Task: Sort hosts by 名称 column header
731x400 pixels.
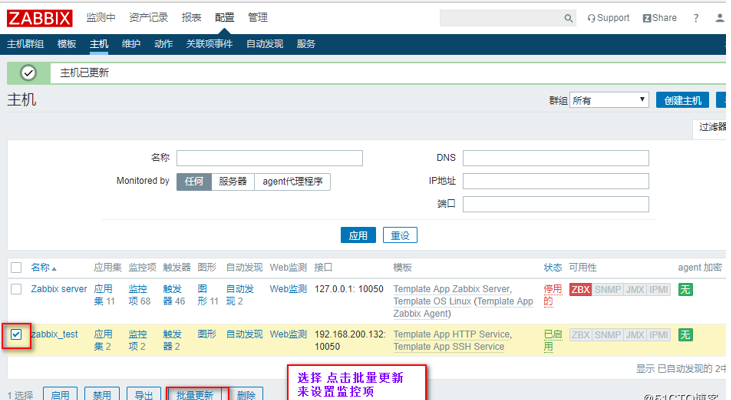Action: pos(43,268)
